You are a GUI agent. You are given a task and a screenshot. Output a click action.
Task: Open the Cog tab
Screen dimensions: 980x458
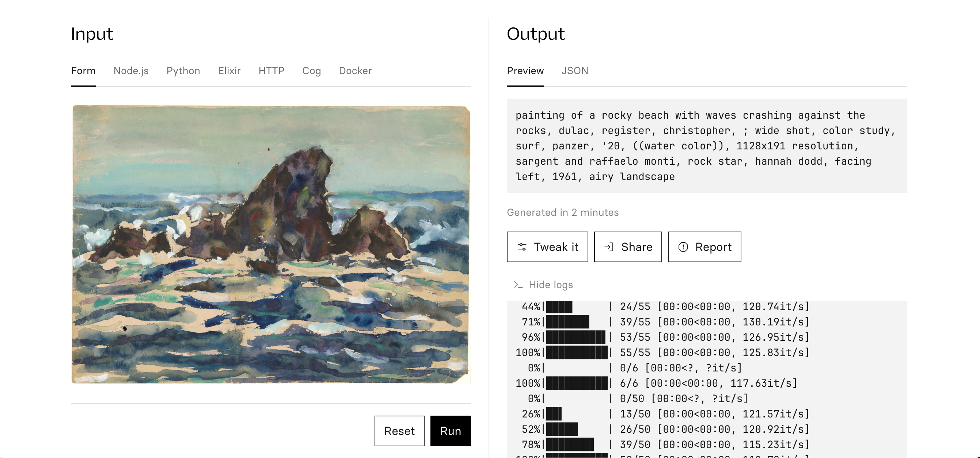click(x=311, y=71)
